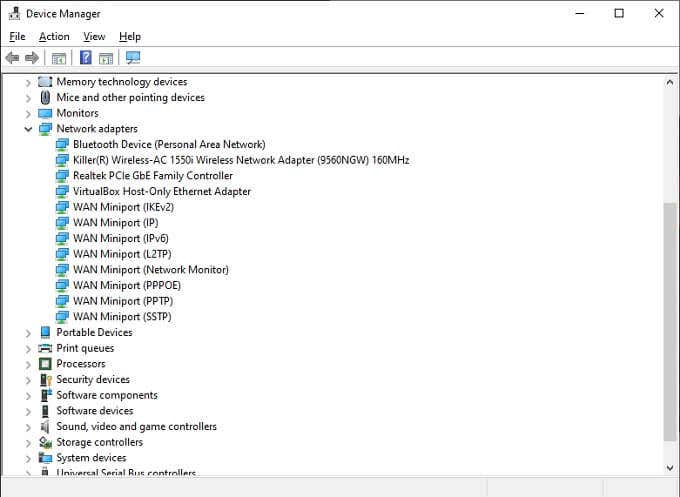Expand the Processors category
This screenshot has height=497, width=680.
click(28, 364)
